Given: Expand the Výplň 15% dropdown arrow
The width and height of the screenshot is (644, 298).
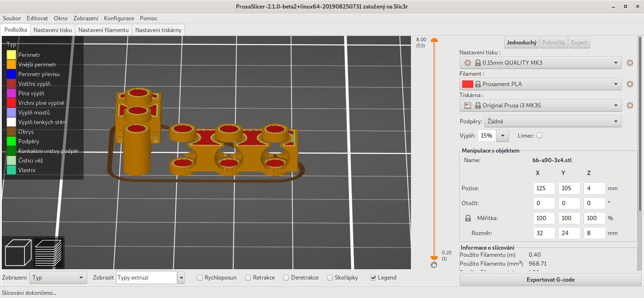Looking at the screenshot, I should pos(502,135).
